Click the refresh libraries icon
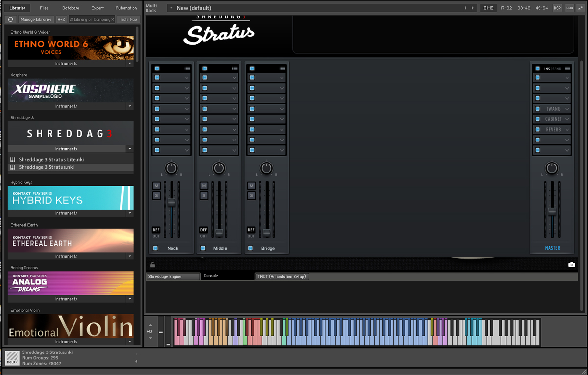Image resolution: width=588 pixels, height=375 pixels. click(x=11, y=20)
